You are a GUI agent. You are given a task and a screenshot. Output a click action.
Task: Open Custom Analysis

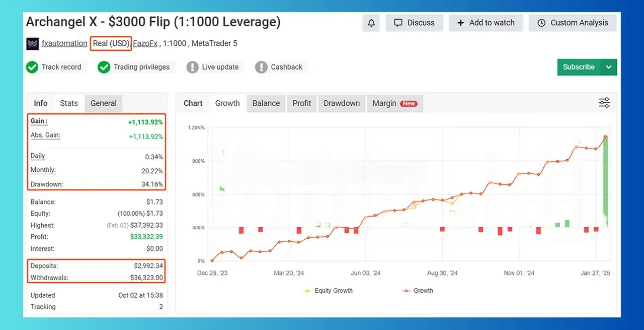coord(573,23)
